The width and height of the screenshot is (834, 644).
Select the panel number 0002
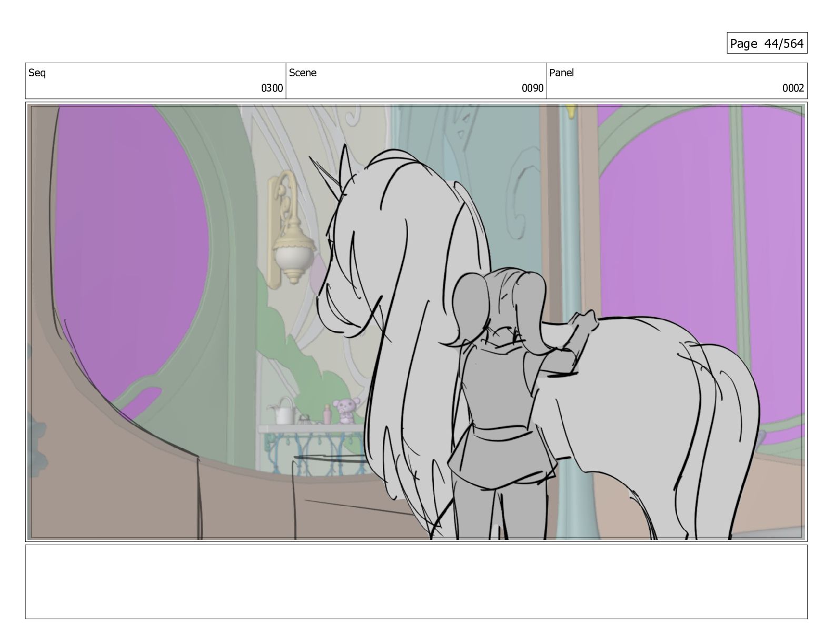tap(793, 88)
